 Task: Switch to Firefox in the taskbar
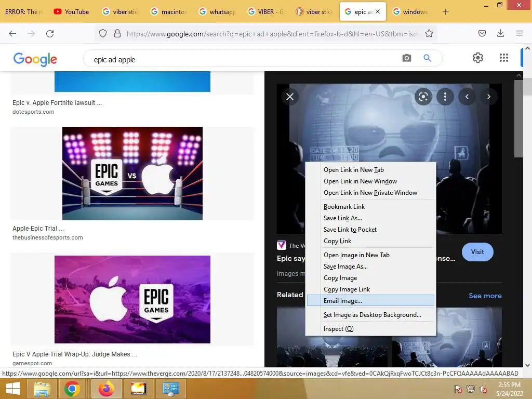click(x=107, y=389)
